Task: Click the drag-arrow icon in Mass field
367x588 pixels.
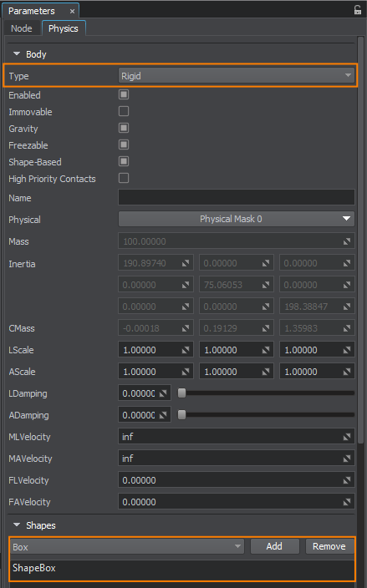Action: 347,241
